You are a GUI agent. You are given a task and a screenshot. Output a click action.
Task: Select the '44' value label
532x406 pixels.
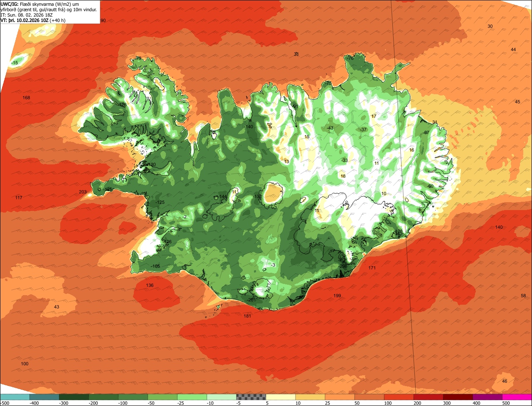coord(513,49)
